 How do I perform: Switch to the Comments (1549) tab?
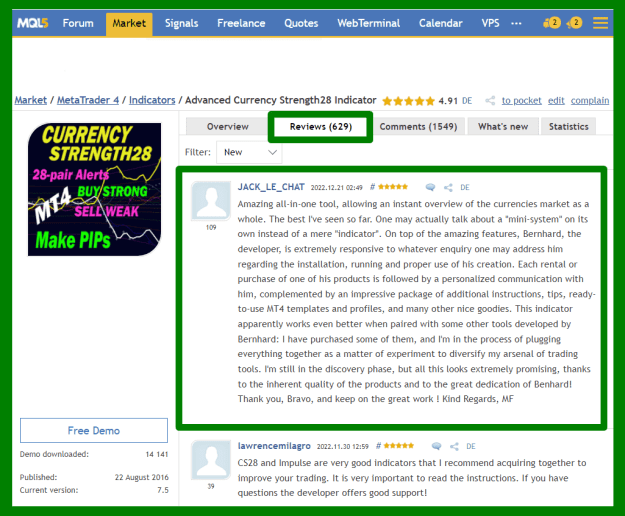tap(418, 127)
